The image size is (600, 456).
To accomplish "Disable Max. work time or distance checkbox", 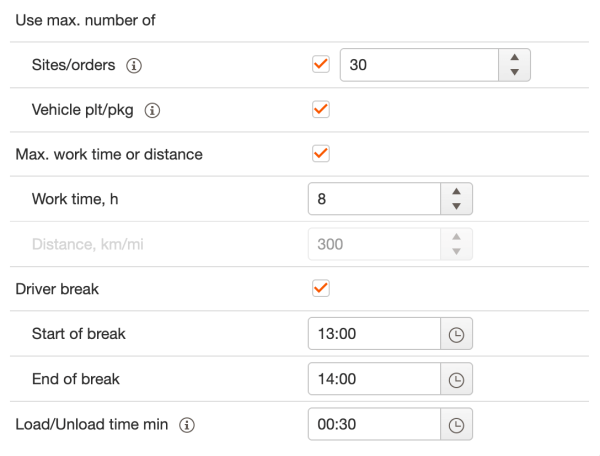I will click(x=321, y=154).
